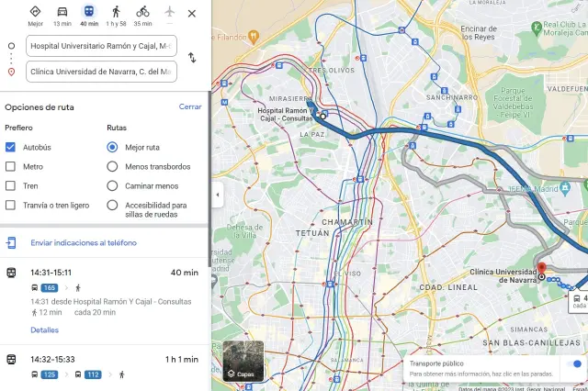This screenshot has width=588, height=391.
Task: Click Enviar indicaciones al teléfono link
Action: point(83,242)
